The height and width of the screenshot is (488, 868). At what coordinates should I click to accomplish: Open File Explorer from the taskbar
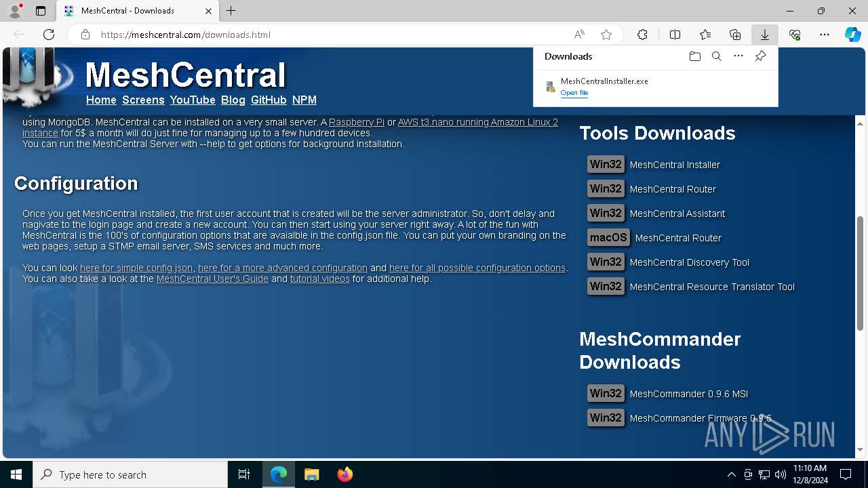[311, 474]
